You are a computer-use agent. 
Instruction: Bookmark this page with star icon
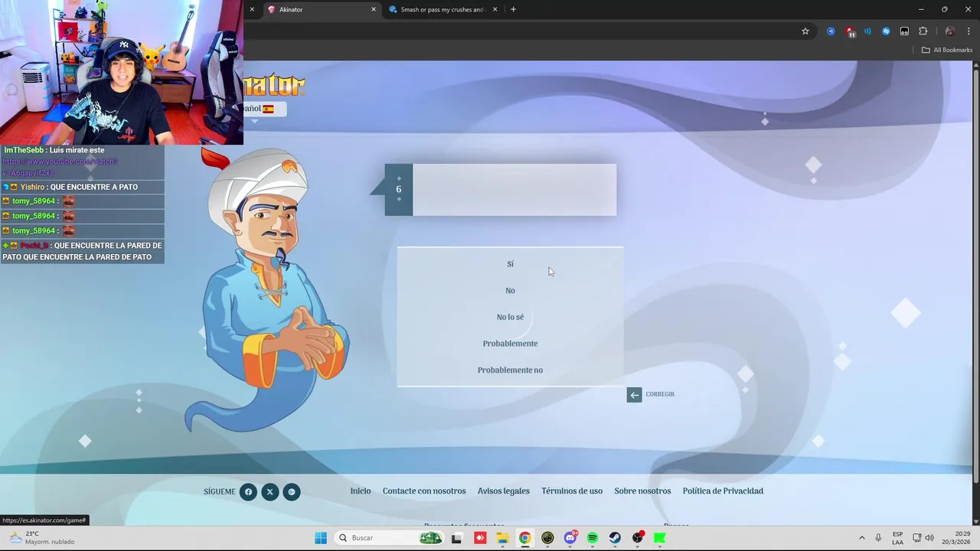(x=805, y=31)
